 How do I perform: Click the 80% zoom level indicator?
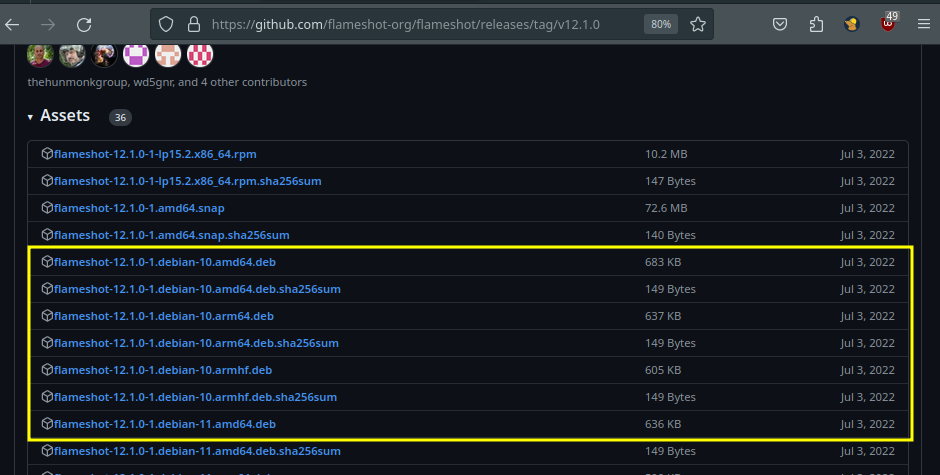click(x=660, y=24)
